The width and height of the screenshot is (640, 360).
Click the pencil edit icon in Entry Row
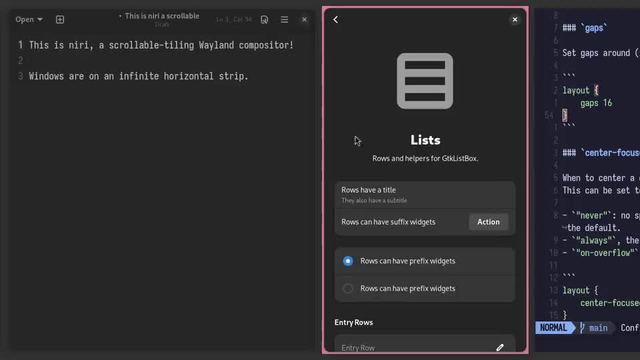500,347
